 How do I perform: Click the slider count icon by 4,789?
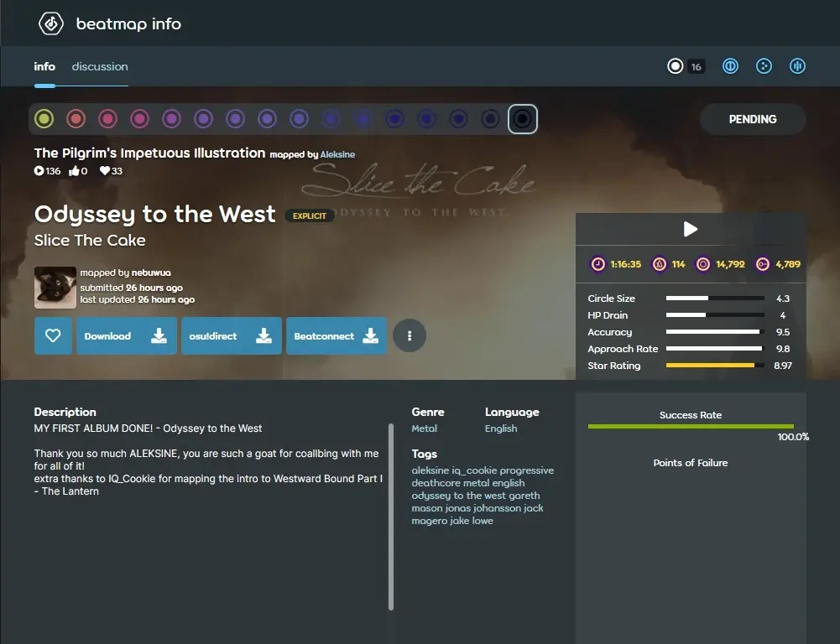pyautogui.click(x=762, y=264)
